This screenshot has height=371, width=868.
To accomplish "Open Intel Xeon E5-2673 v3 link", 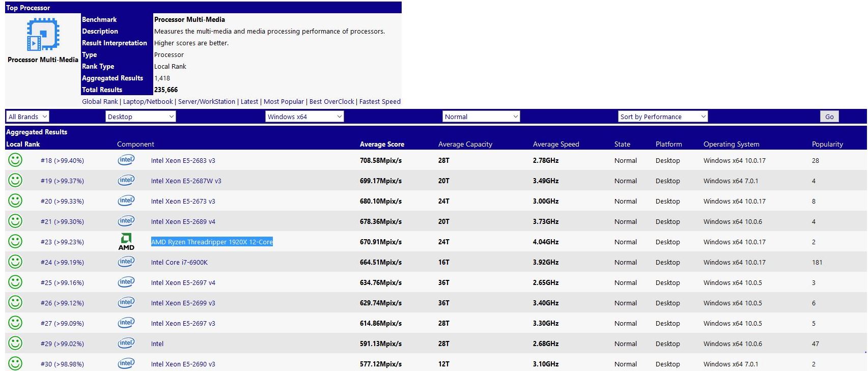I will point(183,201).
